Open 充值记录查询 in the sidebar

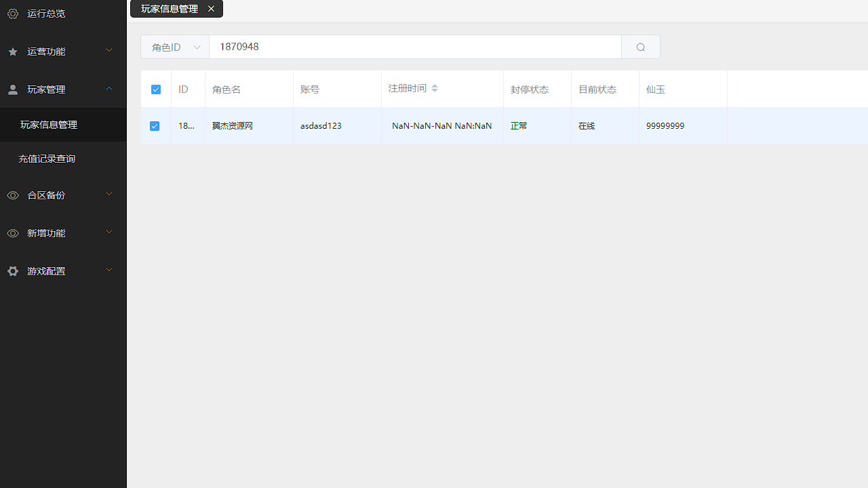pyautogui.click(x=46, y=158)
